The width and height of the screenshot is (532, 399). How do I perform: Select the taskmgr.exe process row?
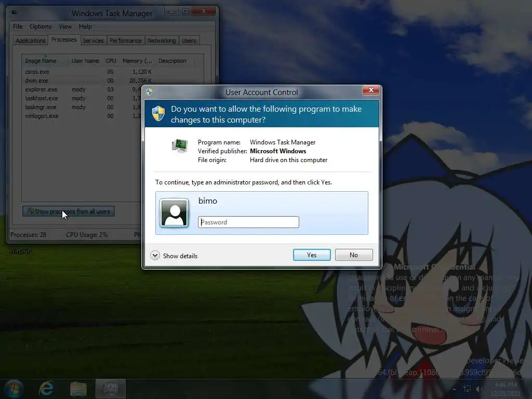coord(82,107)
